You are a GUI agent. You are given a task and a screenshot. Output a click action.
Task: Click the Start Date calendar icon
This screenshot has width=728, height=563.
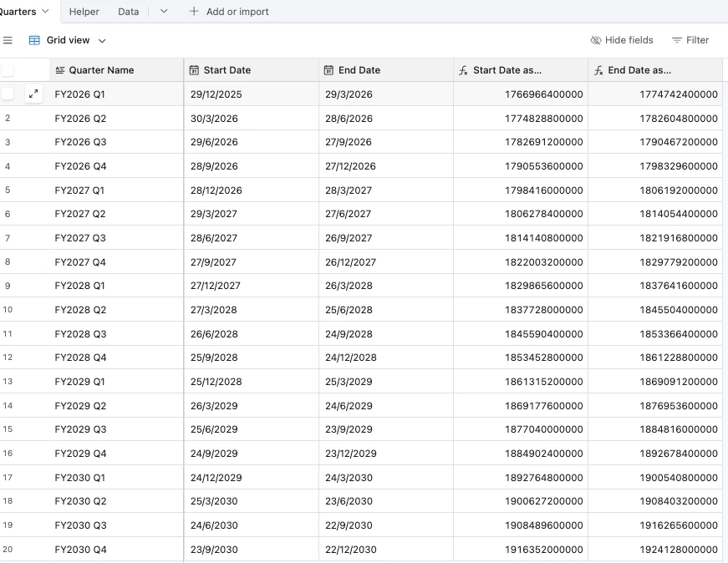(194, 70)
